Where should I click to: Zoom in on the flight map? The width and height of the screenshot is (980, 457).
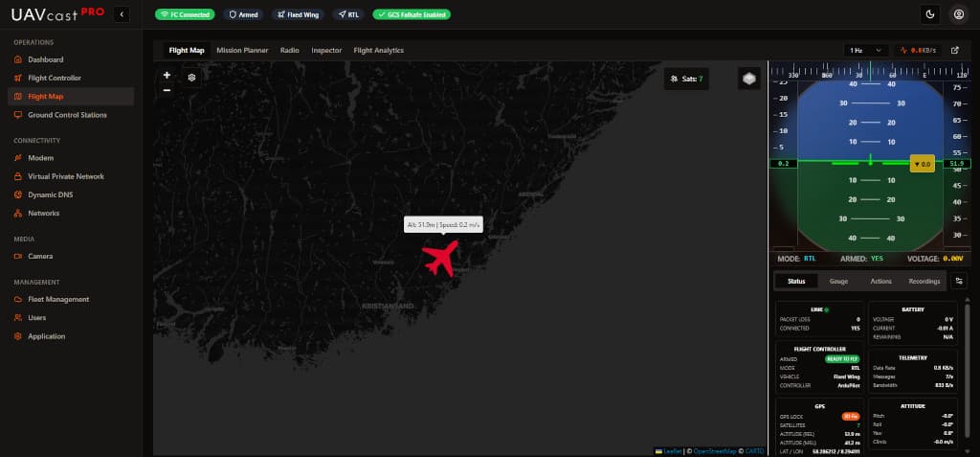(x=167, y=75)
